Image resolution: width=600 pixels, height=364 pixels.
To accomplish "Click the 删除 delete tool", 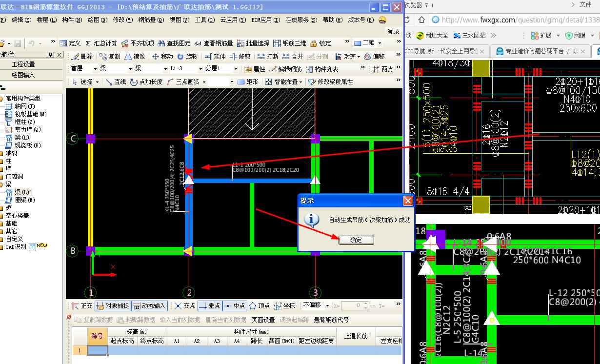I will pyautogui.click(x=81, y=57).
